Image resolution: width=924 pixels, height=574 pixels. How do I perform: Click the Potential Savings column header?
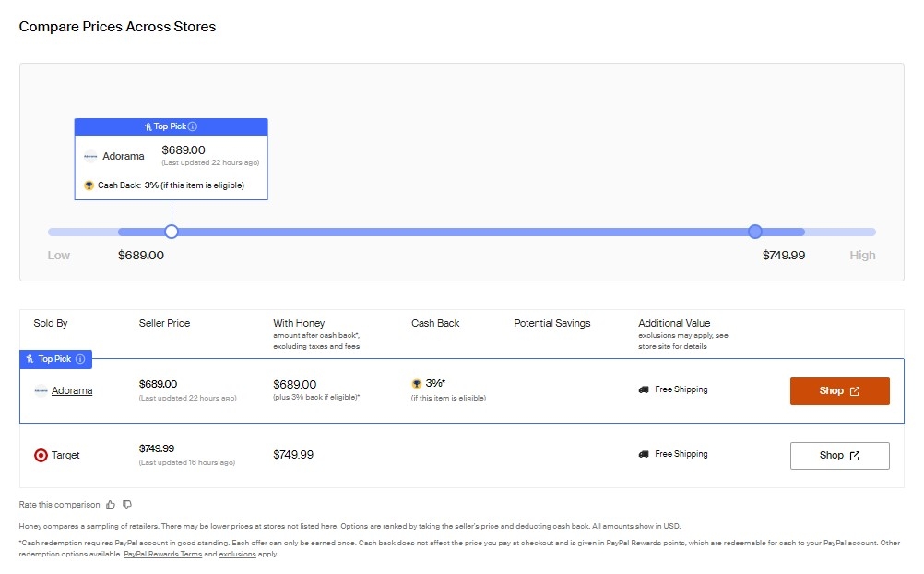[x=552, y=323]
